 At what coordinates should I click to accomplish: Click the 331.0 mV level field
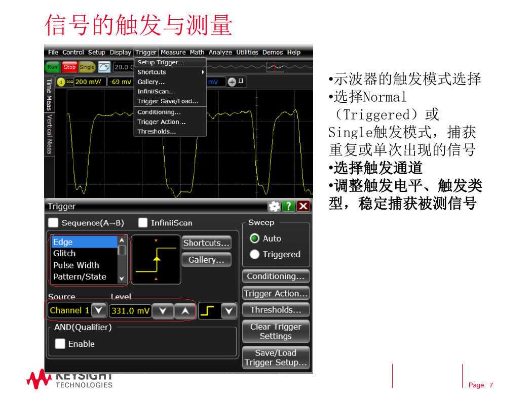pyautogui.click(x=130, y=310)
